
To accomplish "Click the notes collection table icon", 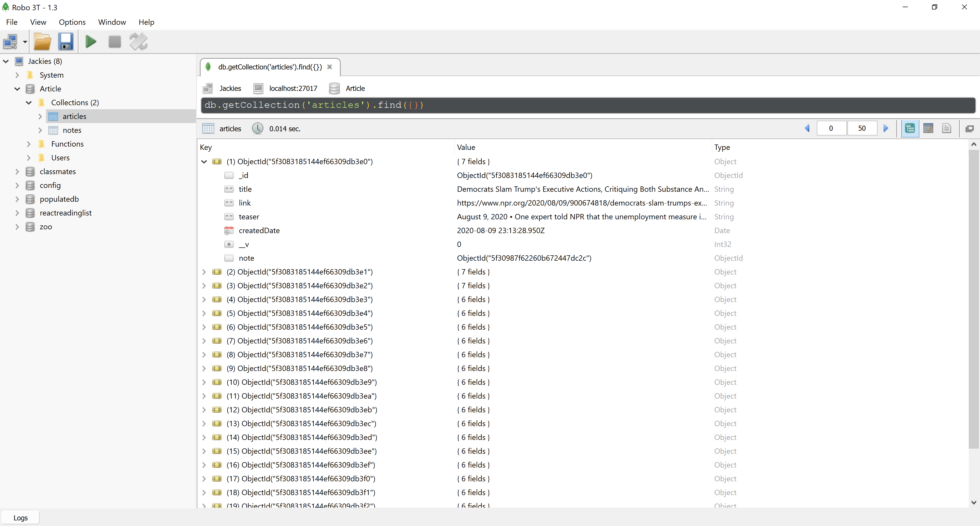I will (53, 130).
